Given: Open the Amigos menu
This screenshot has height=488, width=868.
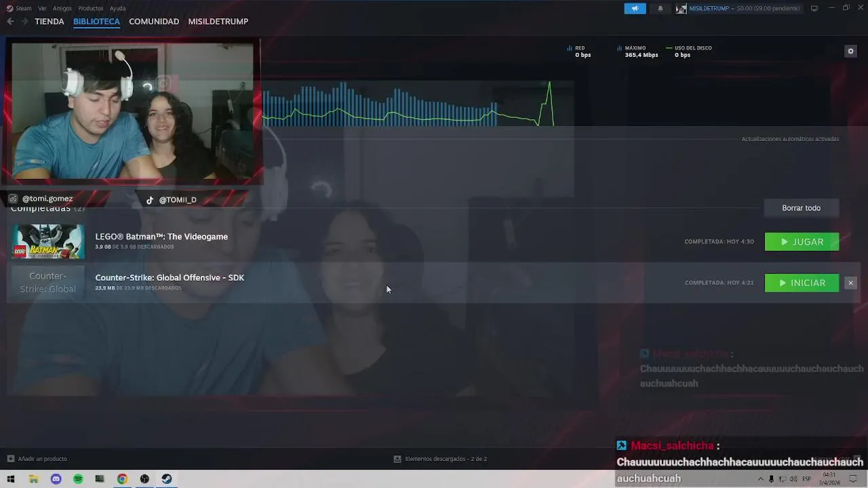Looking at the screenshot, I should (x=62, y=8).
